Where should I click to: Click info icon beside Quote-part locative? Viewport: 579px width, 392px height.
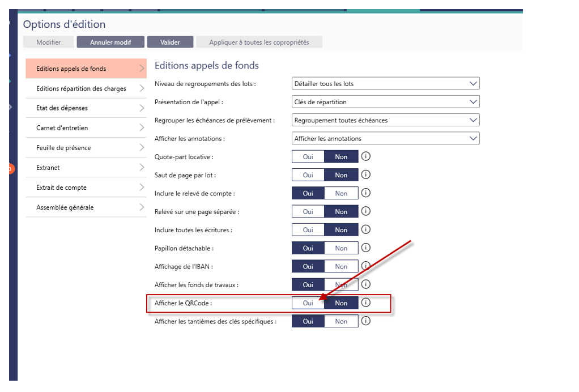click(x=366, y=157)
